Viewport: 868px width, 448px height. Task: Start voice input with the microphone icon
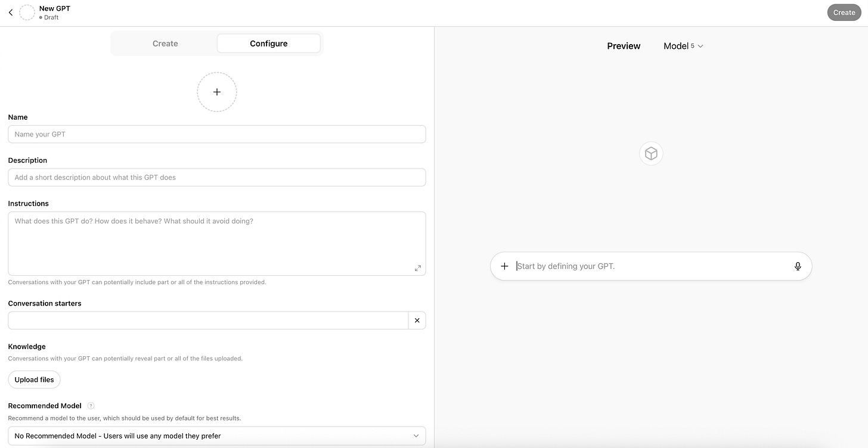tap(798, 266)
